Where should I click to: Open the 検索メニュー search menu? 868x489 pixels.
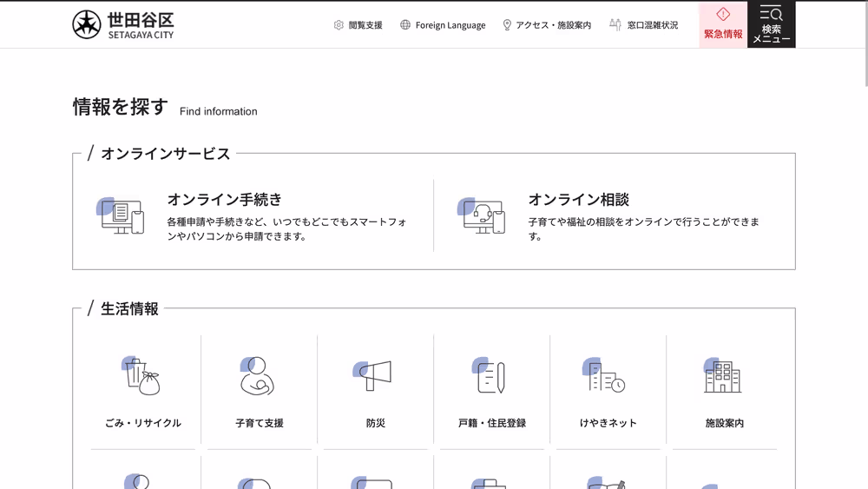[x=771, y=24]
